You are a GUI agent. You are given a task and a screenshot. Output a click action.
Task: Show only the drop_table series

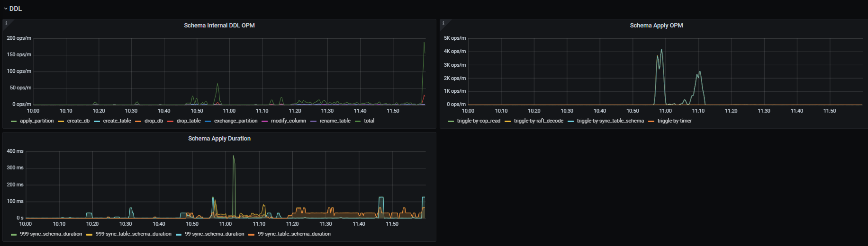(189, 121)
